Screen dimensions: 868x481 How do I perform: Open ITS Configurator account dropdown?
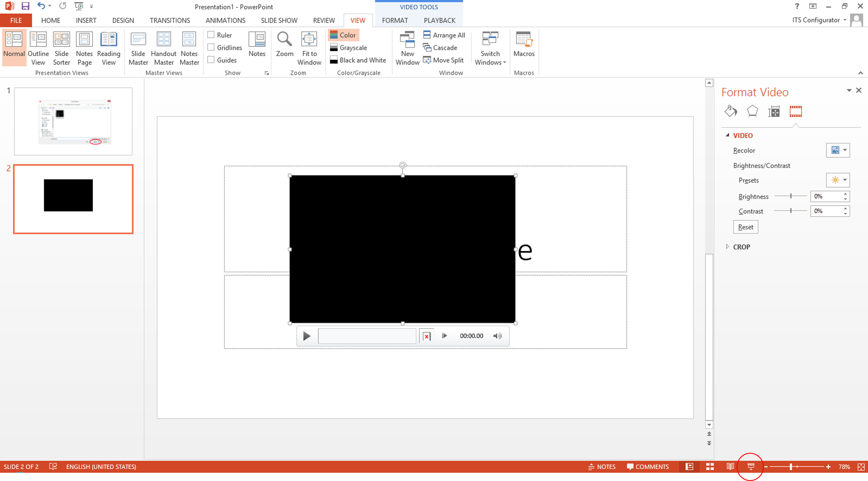[x=819, y=20]
